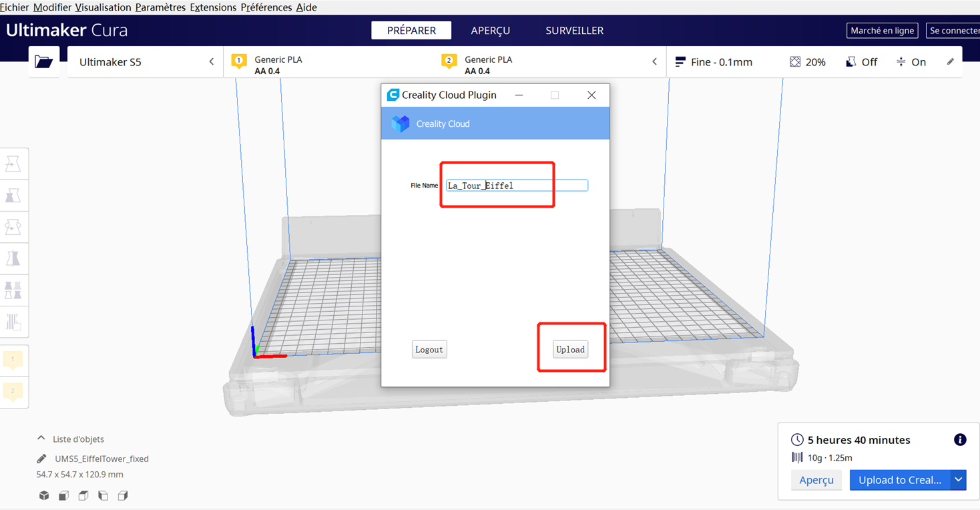
Task: Collapse the Ultimaker S5 printer panel
Action: [211, 61]
